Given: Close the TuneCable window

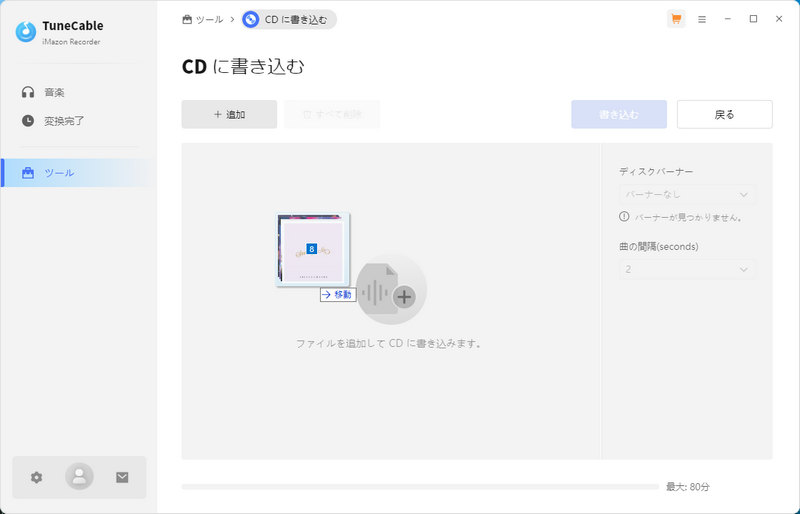Looking at the screenshot, I should pos(779,19).
